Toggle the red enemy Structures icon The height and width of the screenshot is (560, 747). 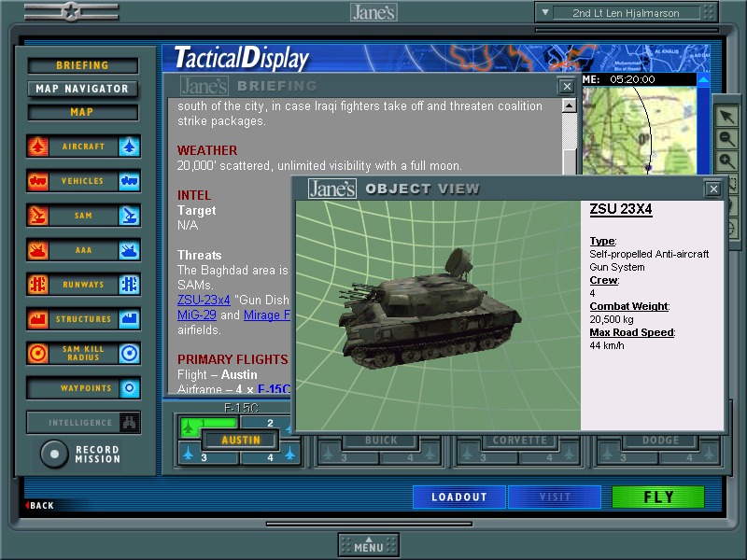click(37, 319)
